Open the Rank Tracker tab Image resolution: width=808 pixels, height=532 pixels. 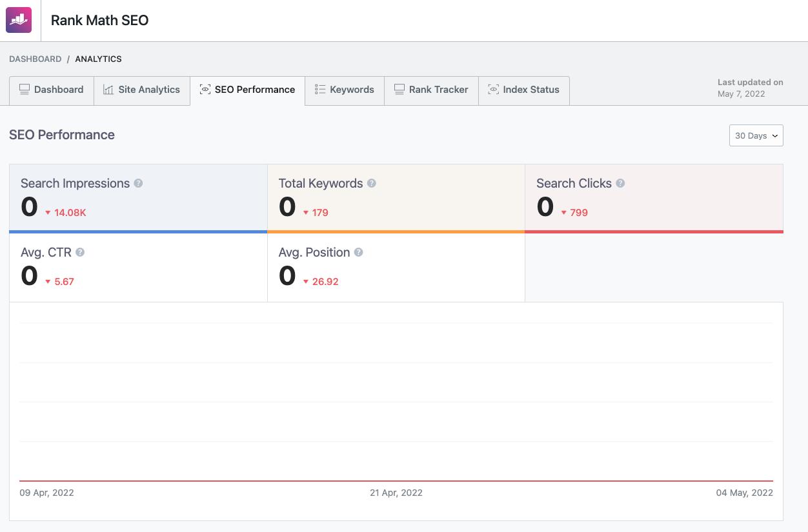tap(431, 90)
